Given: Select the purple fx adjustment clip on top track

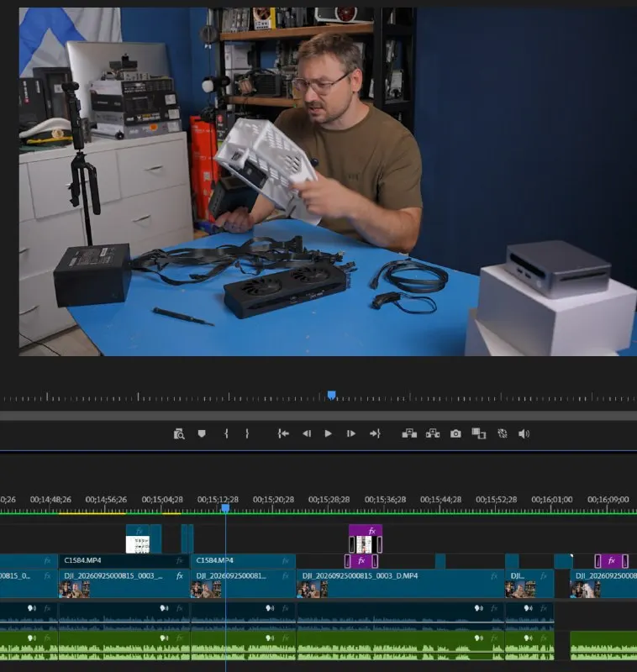Looking at the screenshot, I should click(366, 538).
